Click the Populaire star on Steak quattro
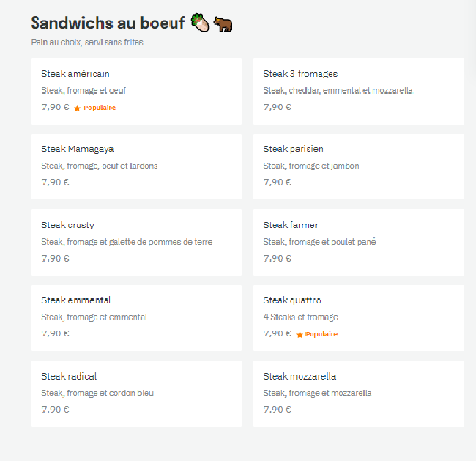The image size is (476, 461). point(300,335)
